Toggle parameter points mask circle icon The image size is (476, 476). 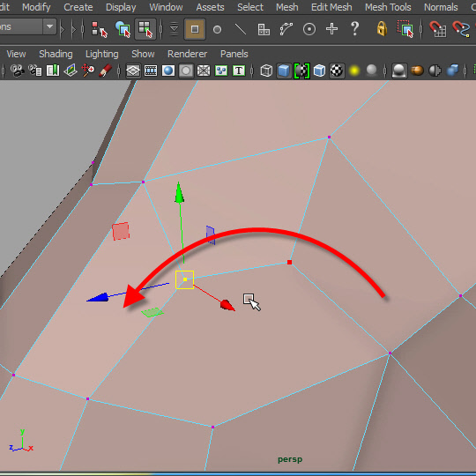[217, 29]
